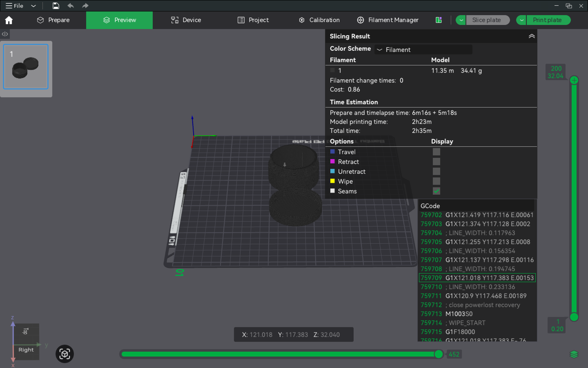Click the Right face of the view cube
This screenshot has height=368, width=588.
tap(26, 350)
